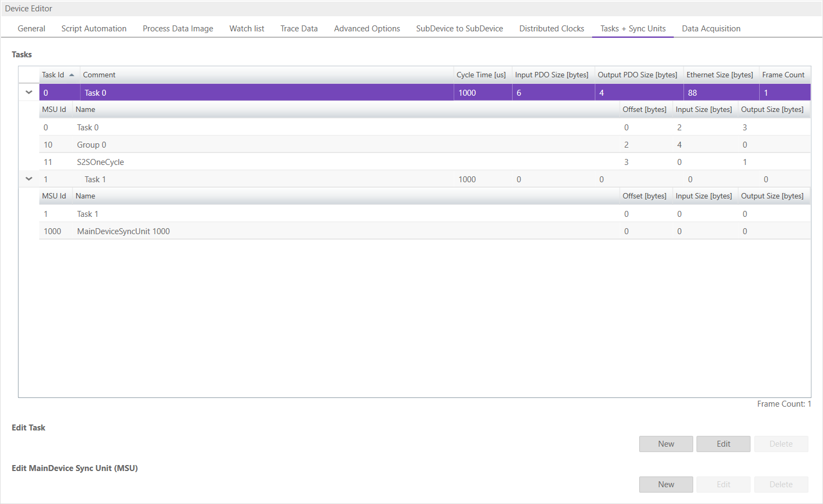Switch to Script Automation tab
Viewport: 823px width, 504px height.
(x=94, y=29)
